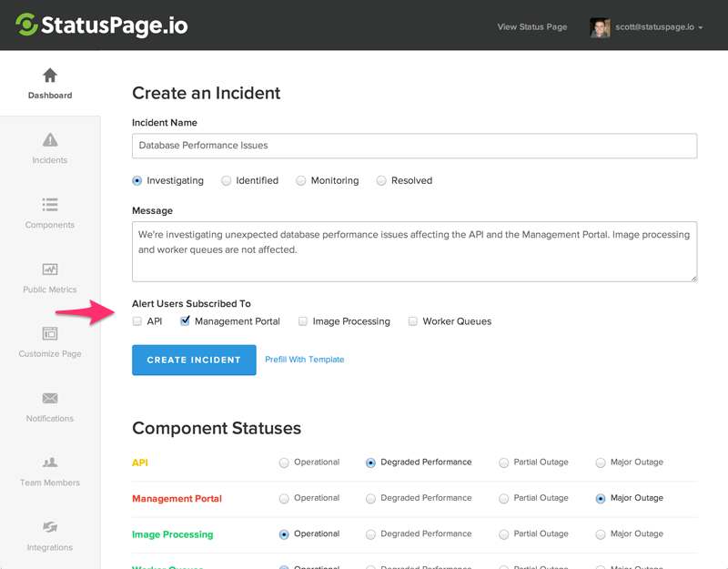Image resolution: width=728 pixels, height=569 pixels.
Task: Open the Integrations sidebar label
Action: [50, 547]
